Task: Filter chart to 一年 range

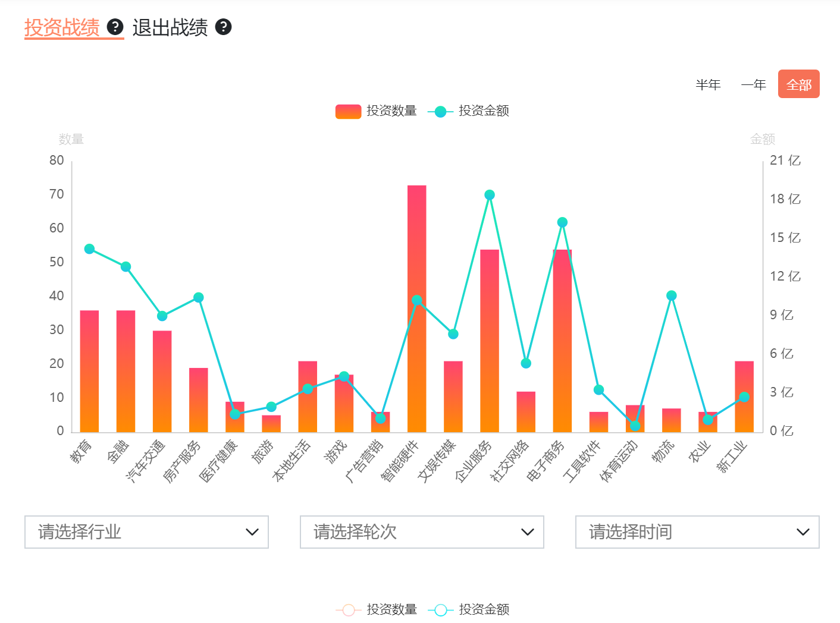Action: click(x=753, y=84)
